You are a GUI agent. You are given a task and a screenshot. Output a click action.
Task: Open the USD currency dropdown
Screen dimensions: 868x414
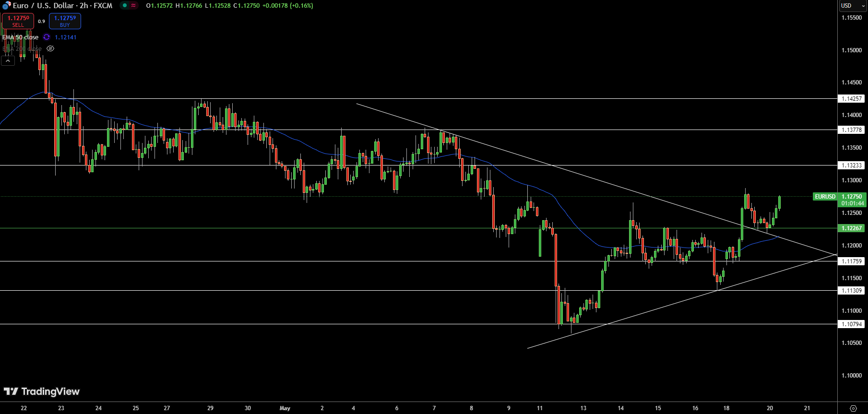(853, 6)
